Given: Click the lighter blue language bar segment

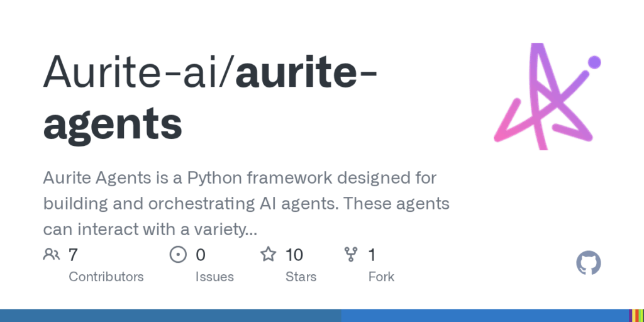Looking at the screenshot, I should [x=485, y=316].
